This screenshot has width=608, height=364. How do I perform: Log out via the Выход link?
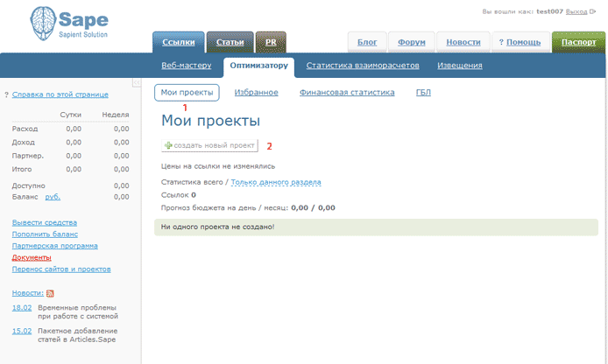click(x=576, y=12)
